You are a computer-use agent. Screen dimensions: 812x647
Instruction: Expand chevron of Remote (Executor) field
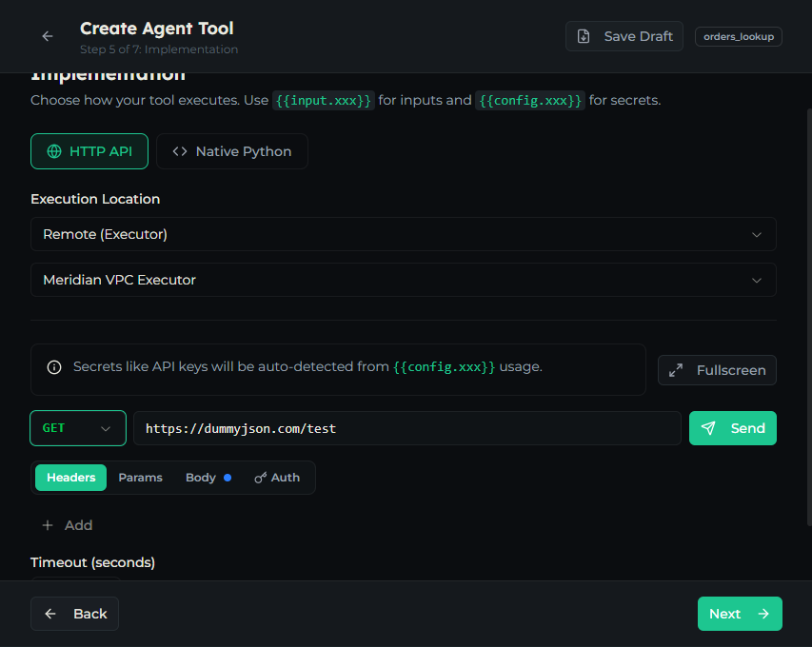coord(757,234)
